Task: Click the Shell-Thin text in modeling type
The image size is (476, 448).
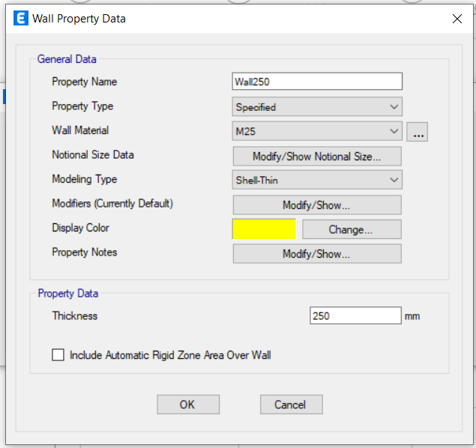Action: [257, 180]
